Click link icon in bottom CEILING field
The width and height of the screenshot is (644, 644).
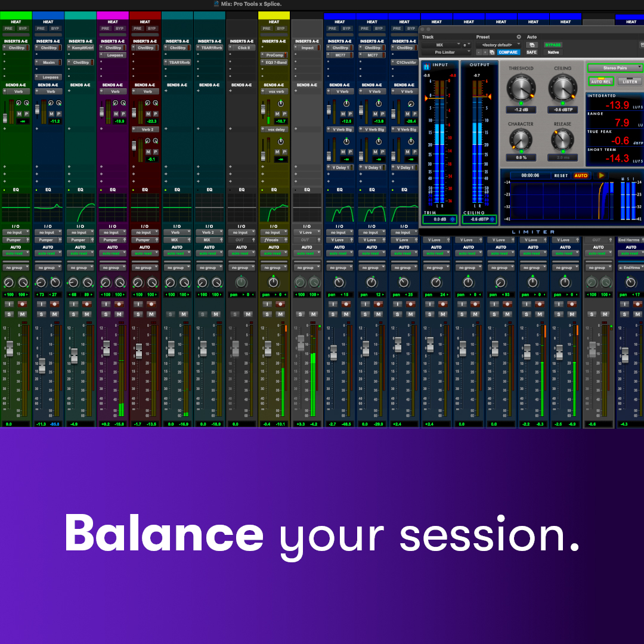pyautogui.click(x=492, y=219)
